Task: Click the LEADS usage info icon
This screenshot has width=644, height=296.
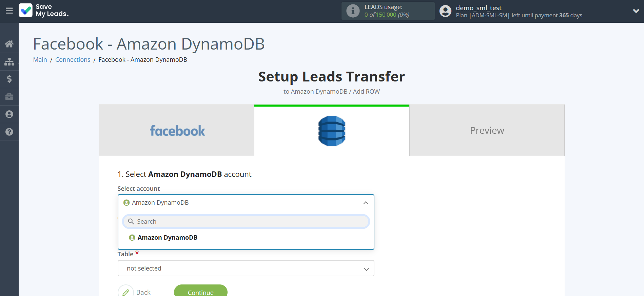Action: 353,11
